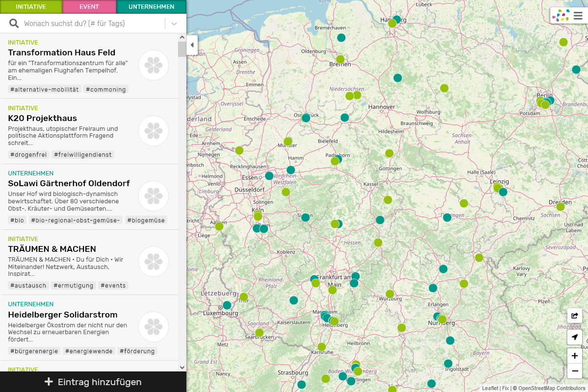Select the green marker at Dresden
The image size is (588, 392).
pyautogui.click(x=561, y=206)
